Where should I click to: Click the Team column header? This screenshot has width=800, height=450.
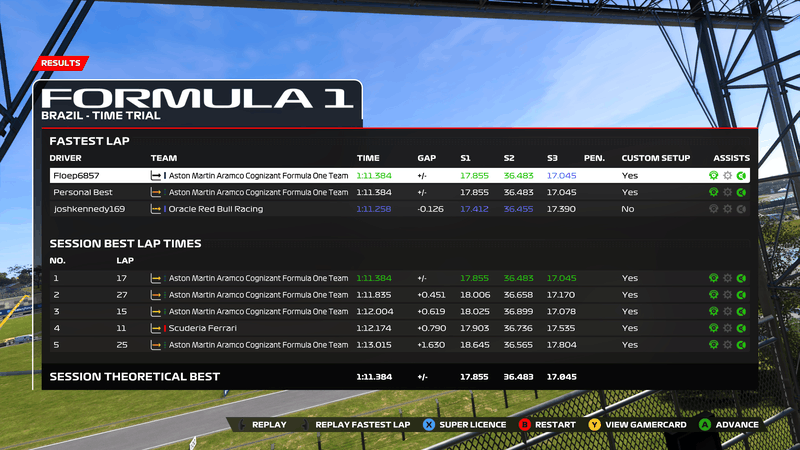click(164, 158)
